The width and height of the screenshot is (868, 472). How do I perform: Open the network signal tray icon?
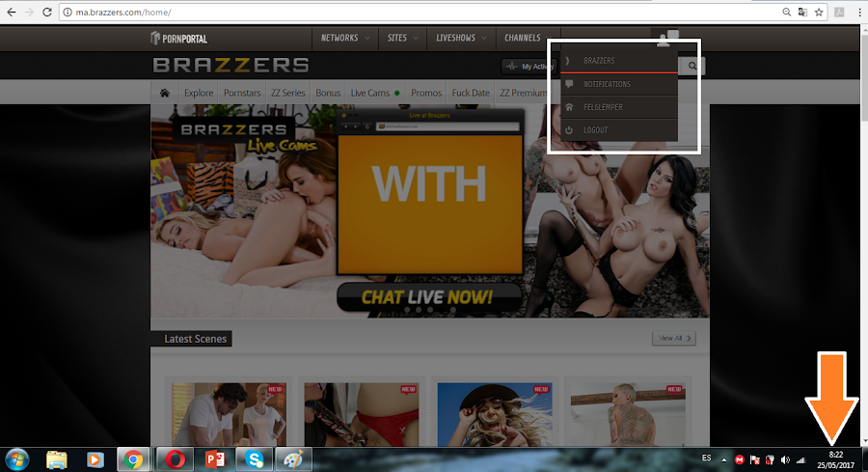(800, 459)
